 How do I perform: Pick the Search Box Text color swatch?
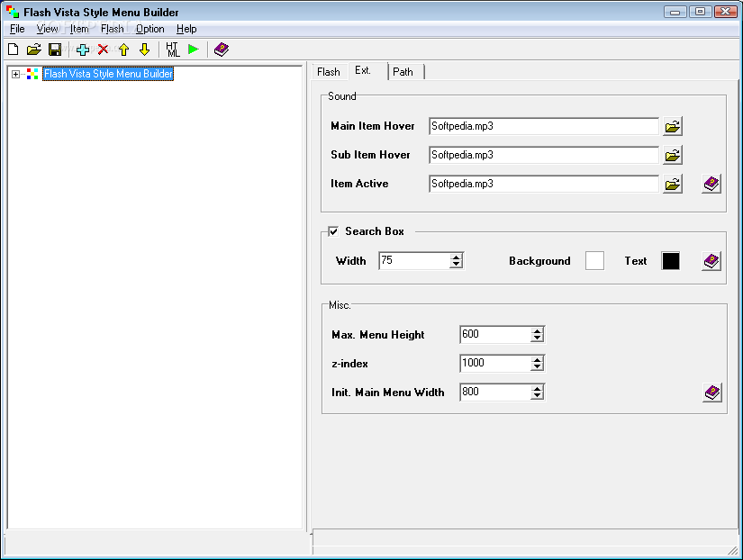(x=670, y=261)
